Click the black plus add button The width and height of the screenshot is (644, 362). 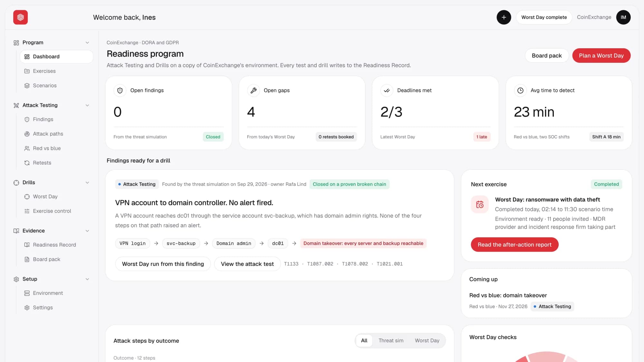pos(504,17)
